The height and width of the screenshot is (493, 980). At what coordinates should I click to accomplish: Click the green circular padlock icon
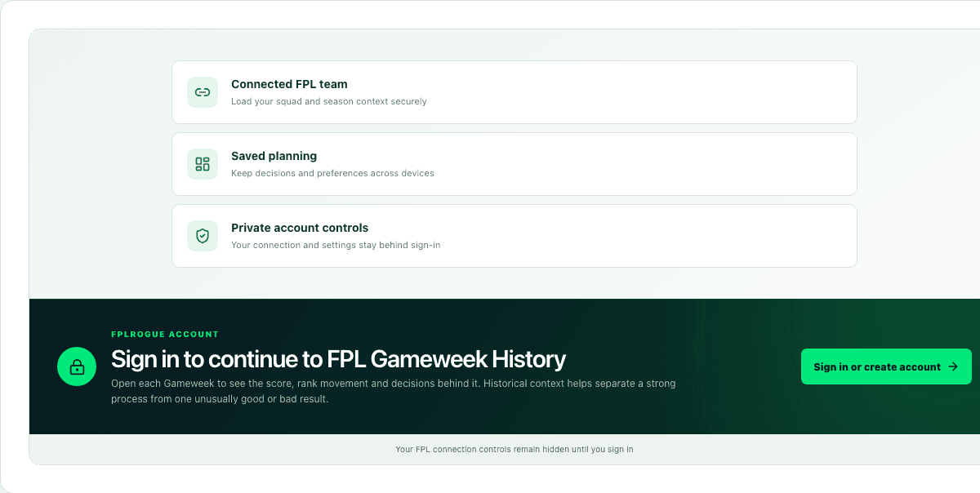pyautogui.click(x=77, y=366)
